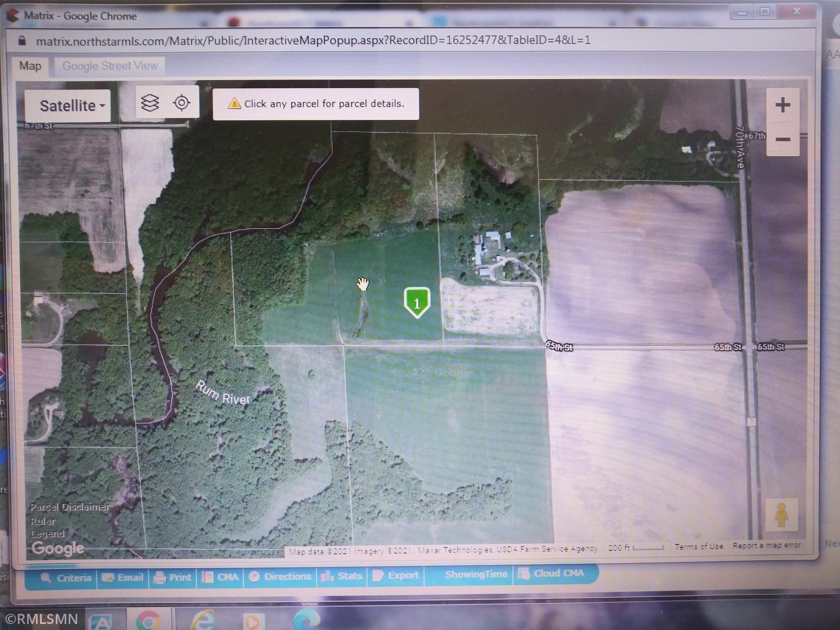
Task: Open the map Legend link
Action: 48,534
